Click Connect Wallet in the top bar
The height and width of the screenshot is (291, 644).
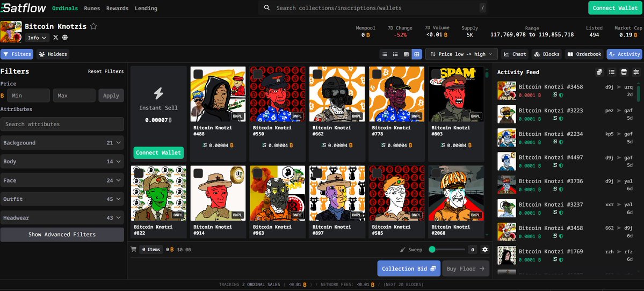coord(615,8)
